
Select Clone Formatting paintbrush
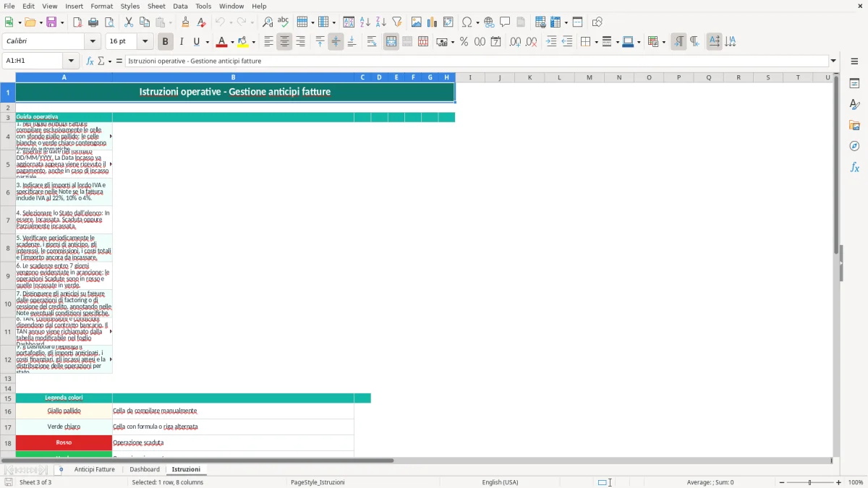pyautogui.click(x=186, y=22)
